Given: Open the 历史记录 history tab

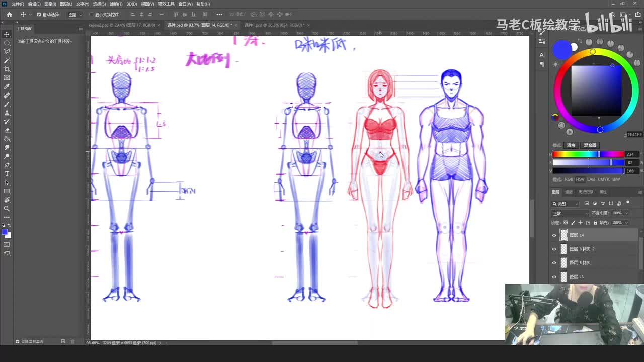Looking at the screenshot, I should point(585,192).
